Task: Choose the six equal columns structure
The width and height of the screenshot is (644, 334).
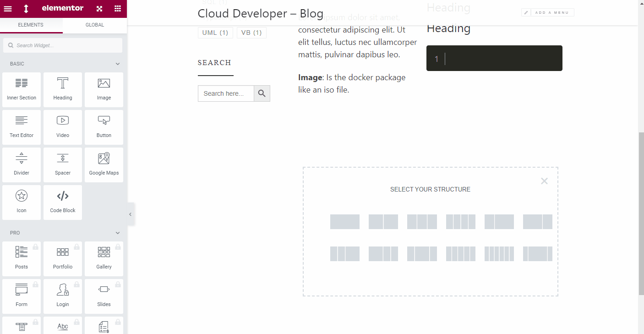Action: pos(499,254)
